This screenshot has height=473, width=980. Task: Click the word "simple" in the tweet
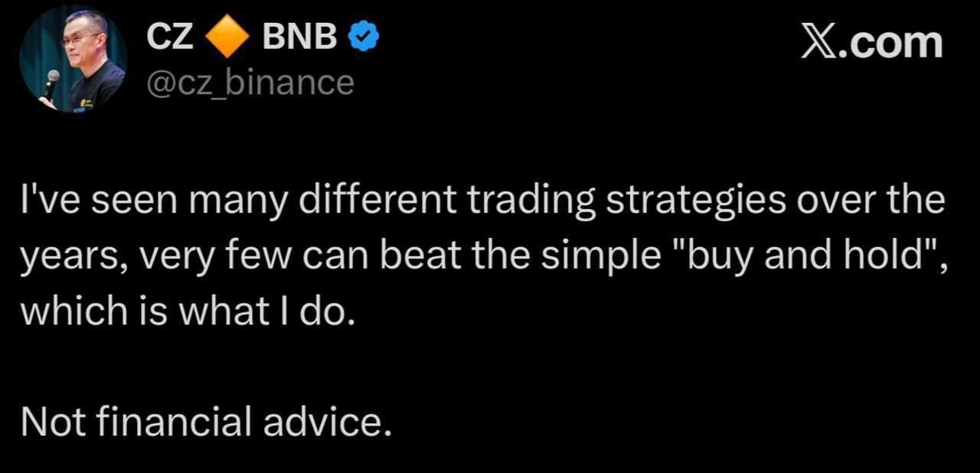point(601,256)
